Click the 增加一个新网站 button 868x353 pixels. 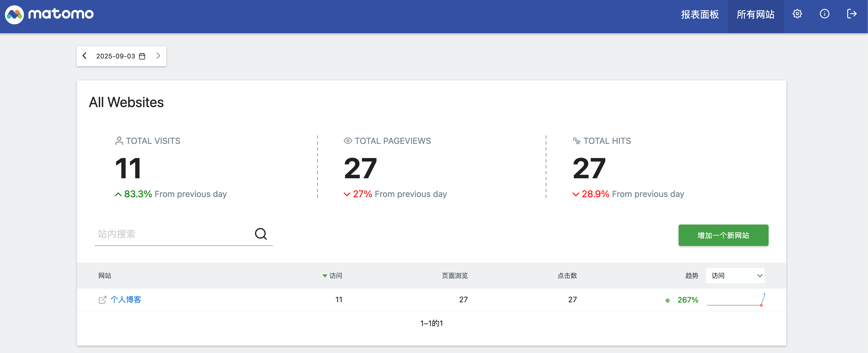click(x=723, y=235)
